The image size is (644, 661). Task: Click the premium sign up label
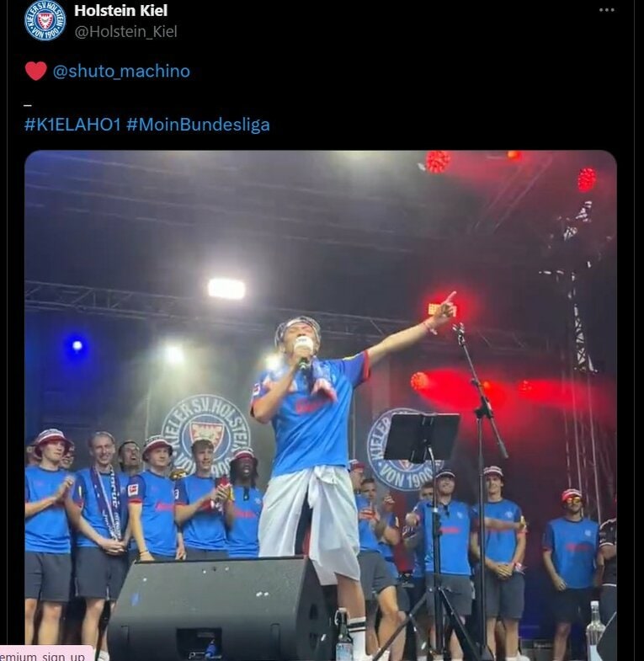[44, 655]
